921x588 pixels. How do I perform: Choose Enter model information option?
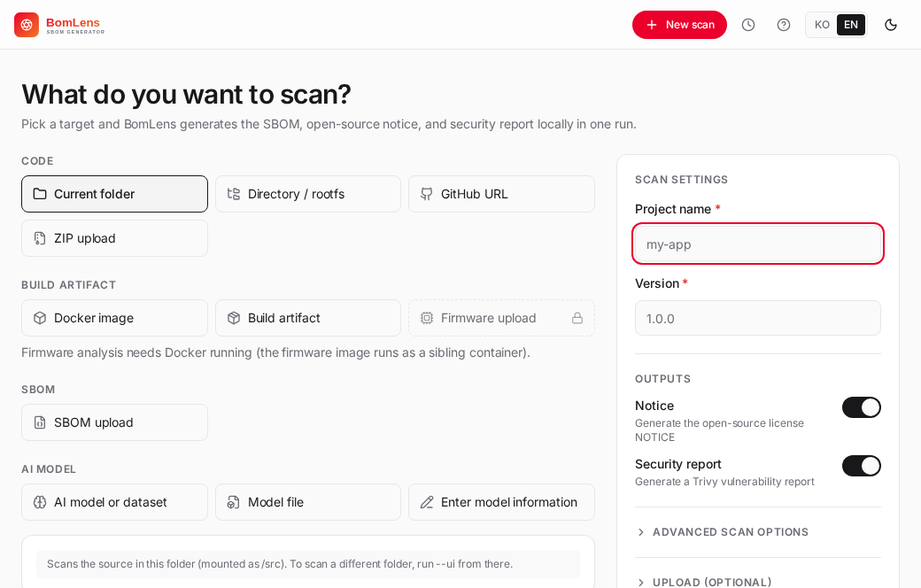coord(501,502)
